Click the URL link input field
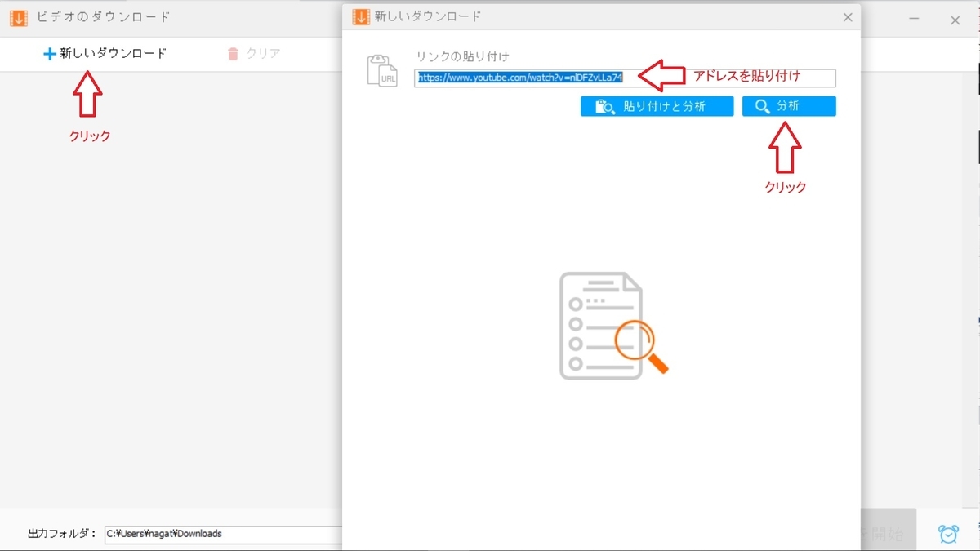This screenshot has width=980, height=551. (625, 78)
